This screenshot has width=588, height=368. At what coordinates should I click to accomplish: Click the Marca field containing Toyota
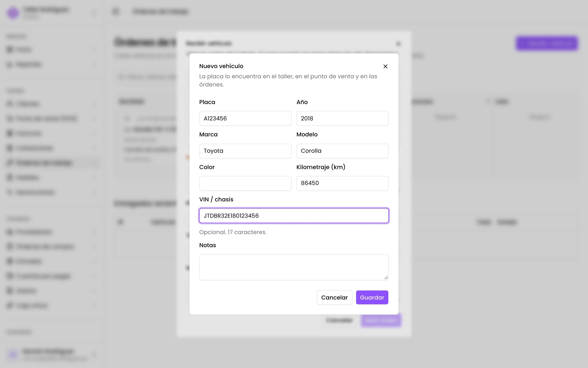click(245, 151)
